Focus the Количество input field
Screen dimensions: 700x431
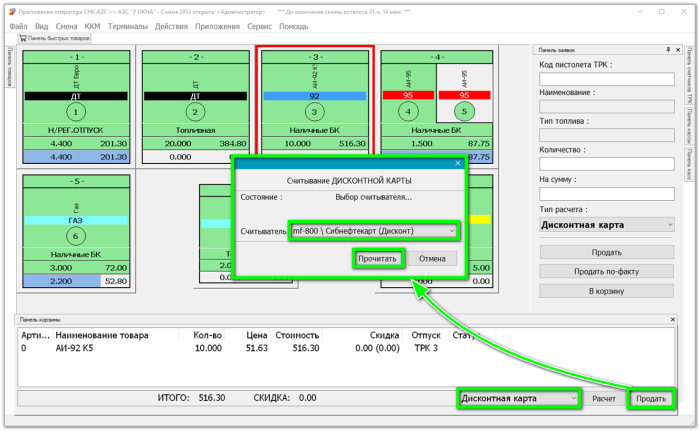click(607, 164)
